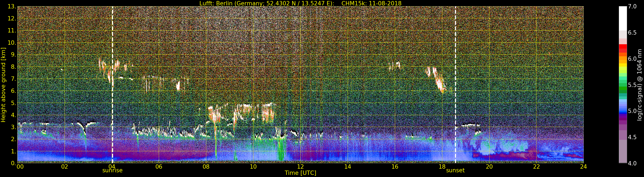Click the "5.0" colorbar tick label

632,111
